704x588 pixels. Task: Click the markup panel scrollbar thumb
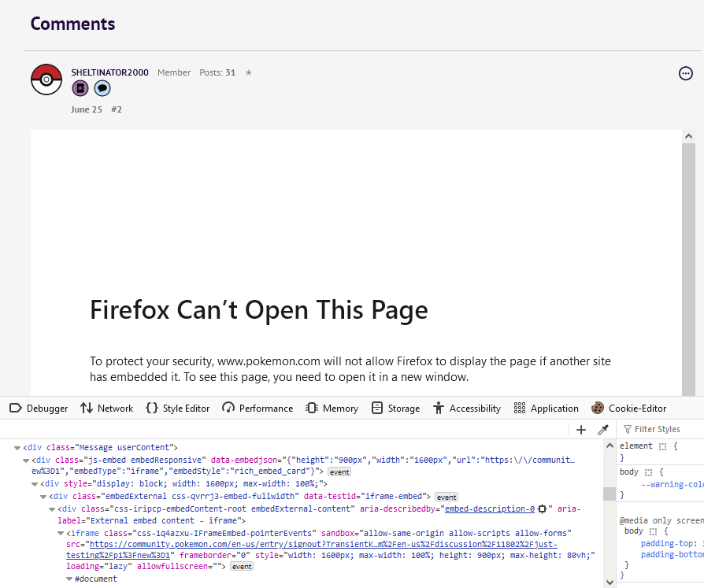610,494
